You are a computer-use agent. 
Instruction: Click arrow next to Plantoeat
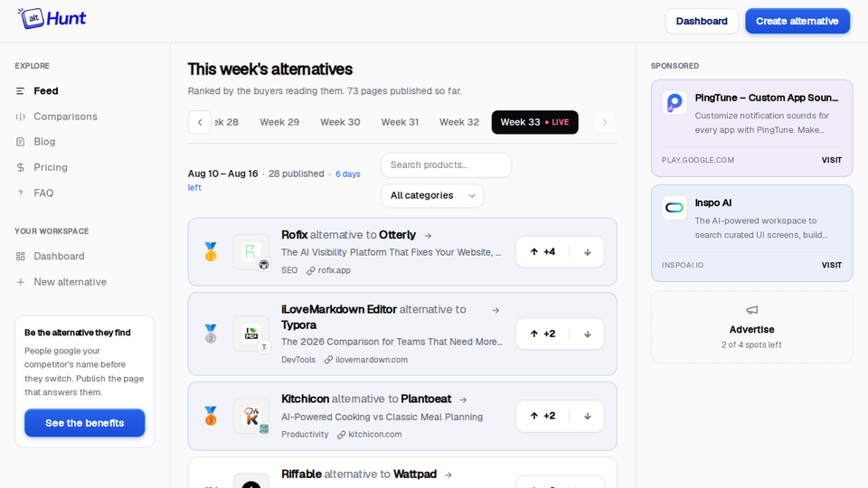(x=463, y=399)
